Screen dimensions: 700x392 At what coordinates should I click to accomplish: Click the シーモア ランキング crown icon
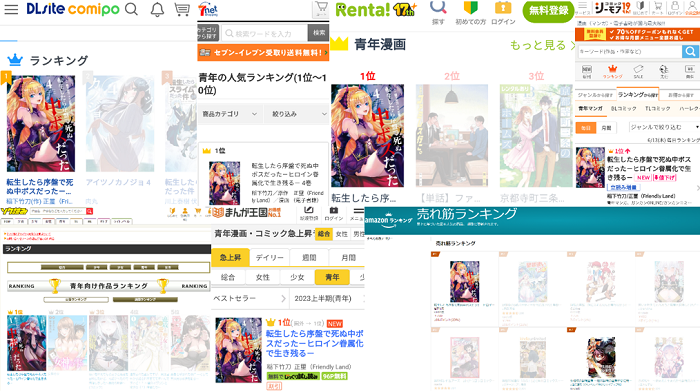[612, 71]
